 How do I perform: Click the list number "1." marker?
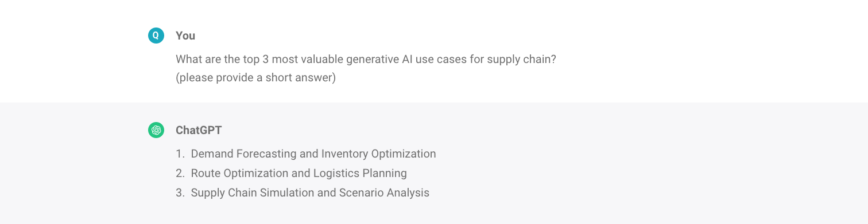[180, 154]
